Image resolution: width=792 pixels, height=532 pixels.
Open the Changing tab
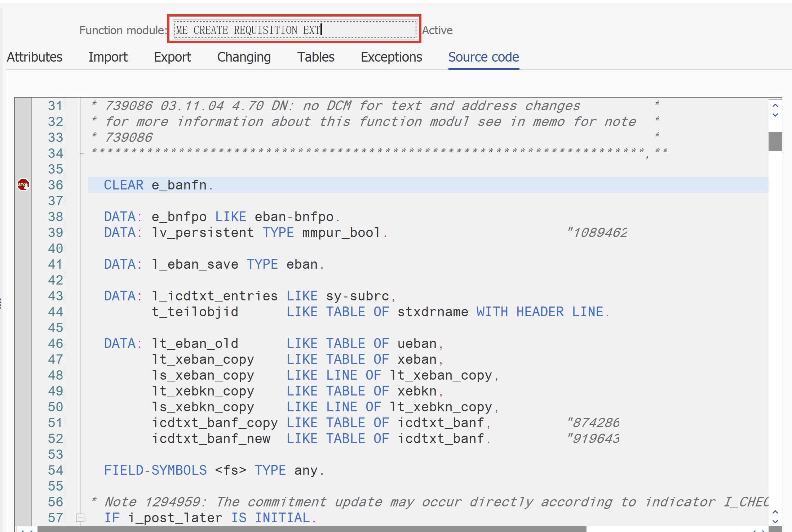pos(244,57)
